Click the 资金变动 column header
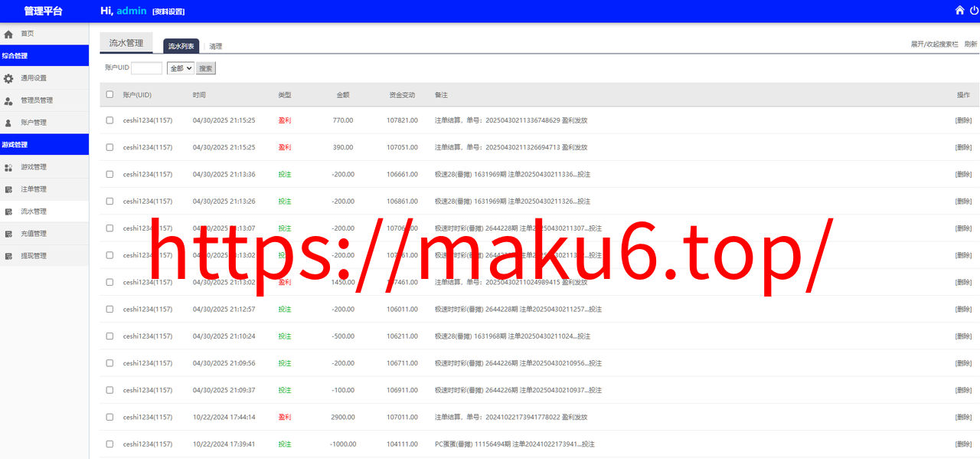The width and height of the screenshot is (980, 459). click(402, 95)
